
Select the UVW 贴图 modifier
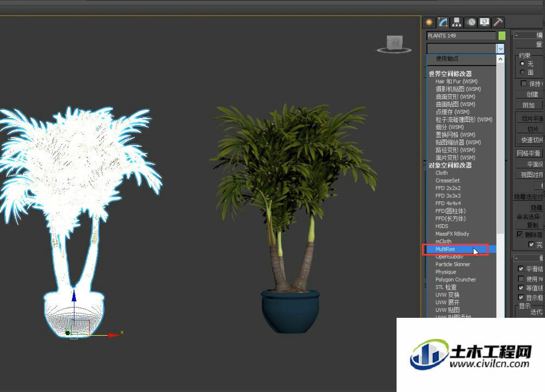pyautogui.click(x=447, y=310)
